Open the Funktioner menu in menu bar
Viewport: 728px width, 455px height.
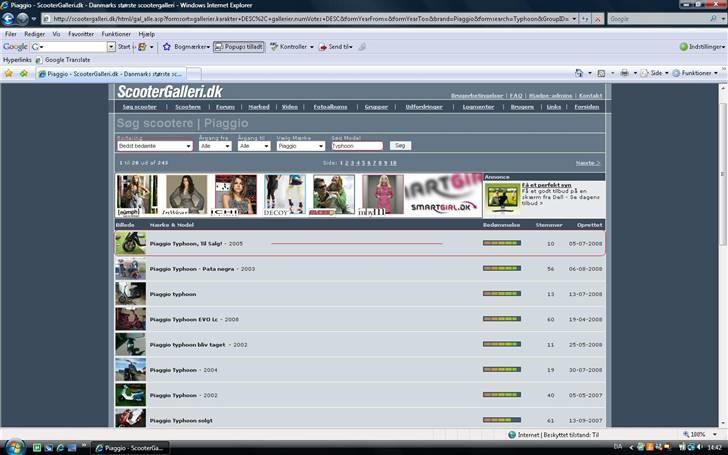(x=116, y=34)
